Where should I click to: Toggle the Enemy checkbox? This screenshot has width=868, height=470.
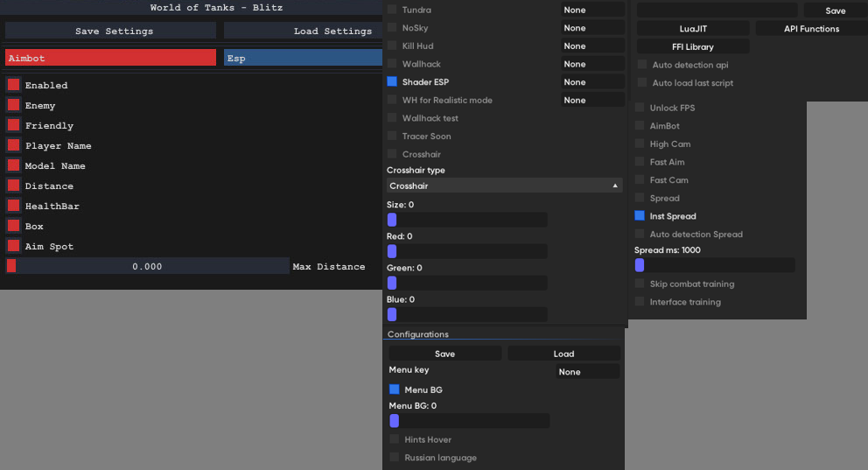click(13, 105)
